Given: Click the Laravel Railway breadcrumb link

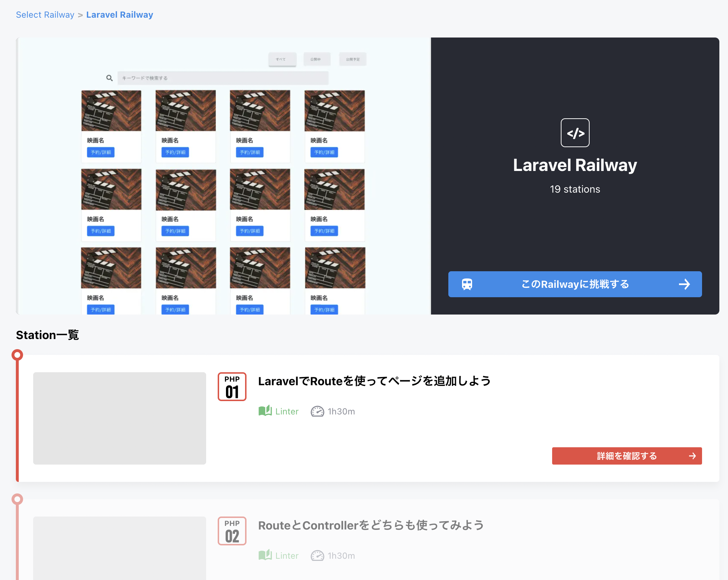Looking at the screenshot, I should (120, 15).
